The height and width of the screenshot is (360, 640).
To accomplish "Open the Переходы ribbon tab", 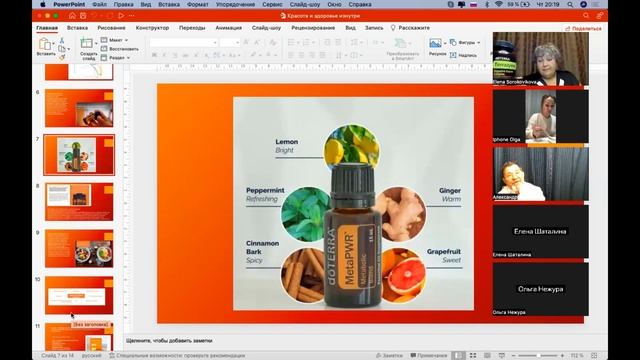I will [192, 28].
